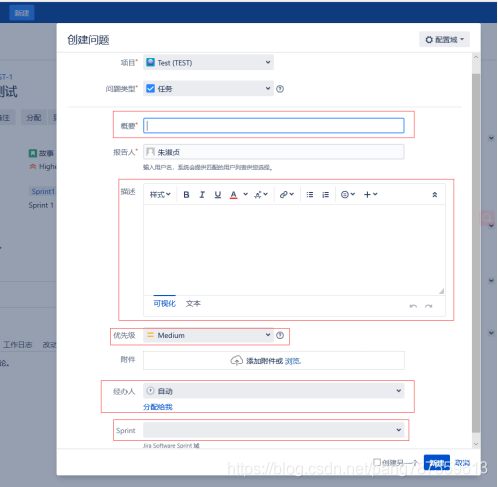The image size is (498, 487).
Task: Open the text color options arrow
Action: (x=246, y=194)
